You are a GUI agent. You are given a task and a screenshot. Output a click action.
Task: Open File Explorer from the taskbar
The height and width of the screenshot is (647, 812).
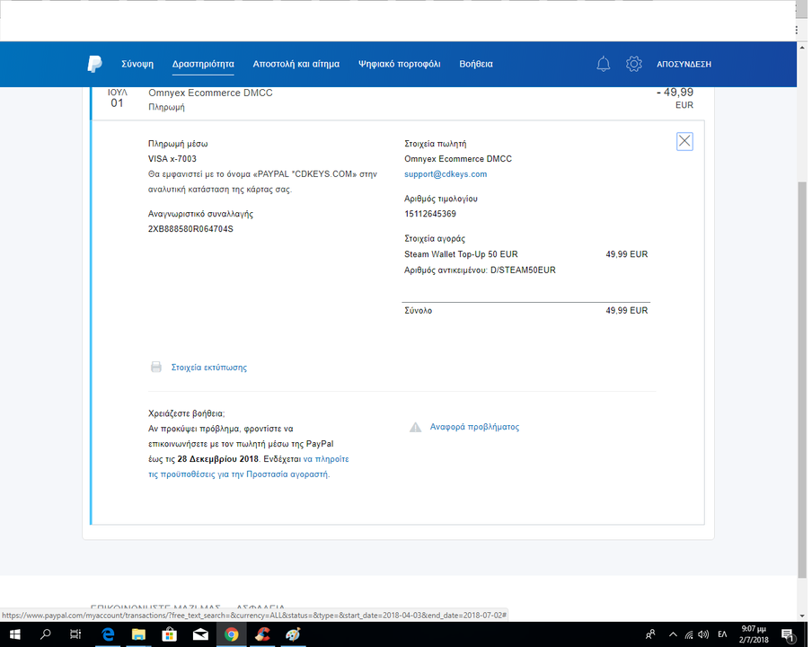point(138,634)
